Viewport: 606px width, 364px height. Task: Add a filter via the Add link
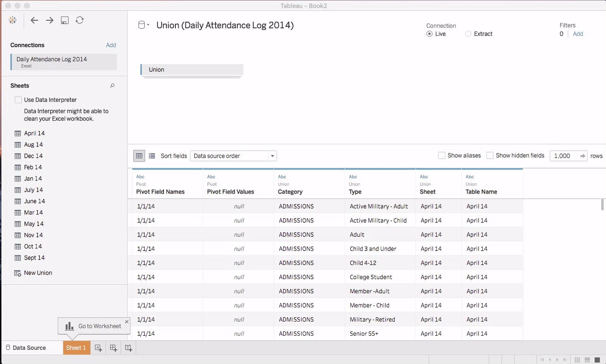(578, 34)
